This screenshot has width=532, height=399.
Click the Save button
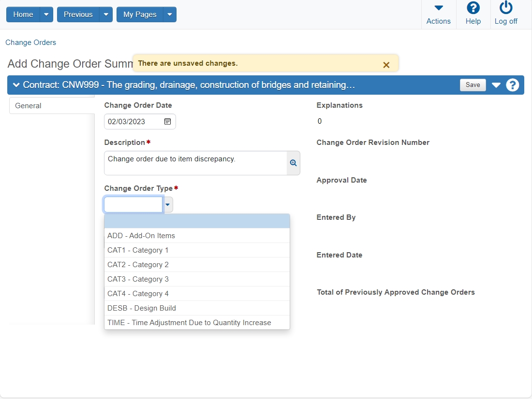473,85
